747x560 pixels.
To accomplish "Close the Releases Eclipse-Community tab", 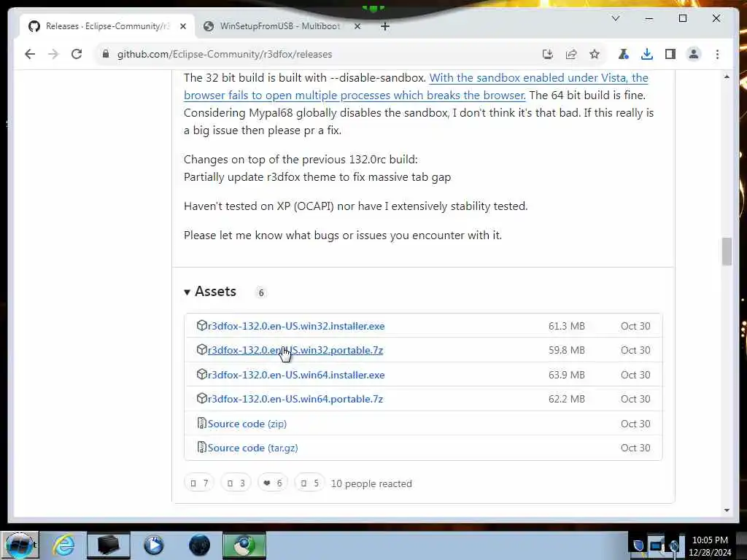I will click(x=183, y=27).
